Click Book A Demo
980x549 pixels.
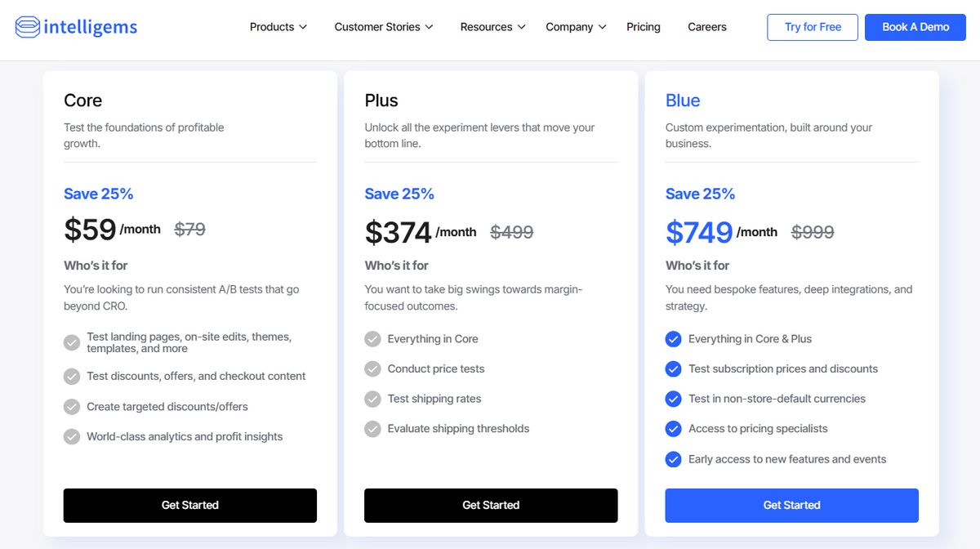915,26
